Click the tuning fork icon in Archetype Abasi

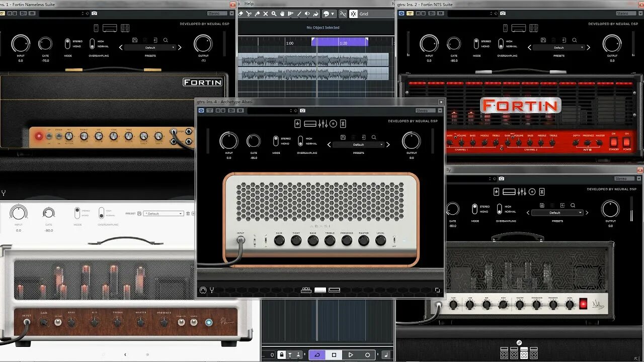pyautogui.click(x=212, y=290)
